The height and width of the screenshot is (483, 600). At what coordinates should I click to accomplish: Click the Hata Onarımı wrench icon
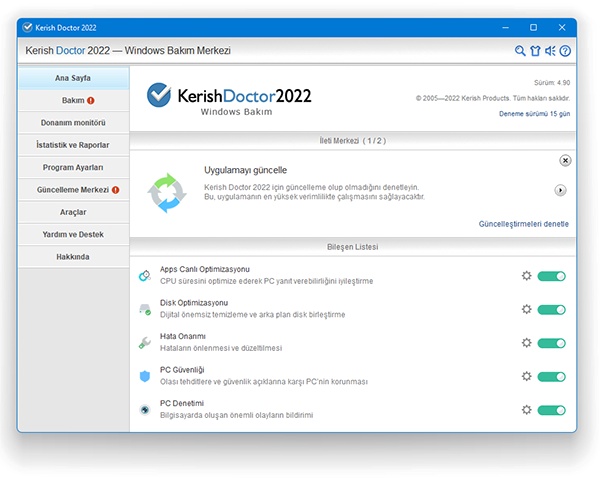point(145,343)
